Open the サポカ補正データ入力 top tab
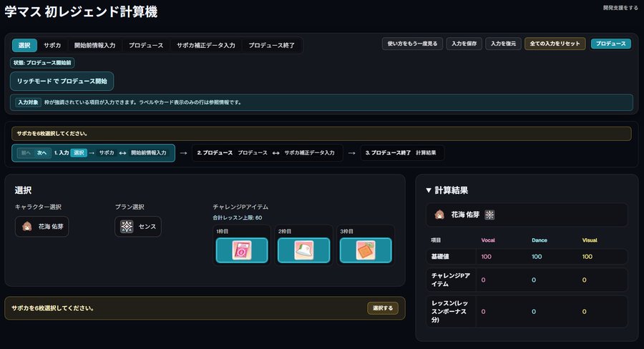The image size is (644, 349). 206,45
